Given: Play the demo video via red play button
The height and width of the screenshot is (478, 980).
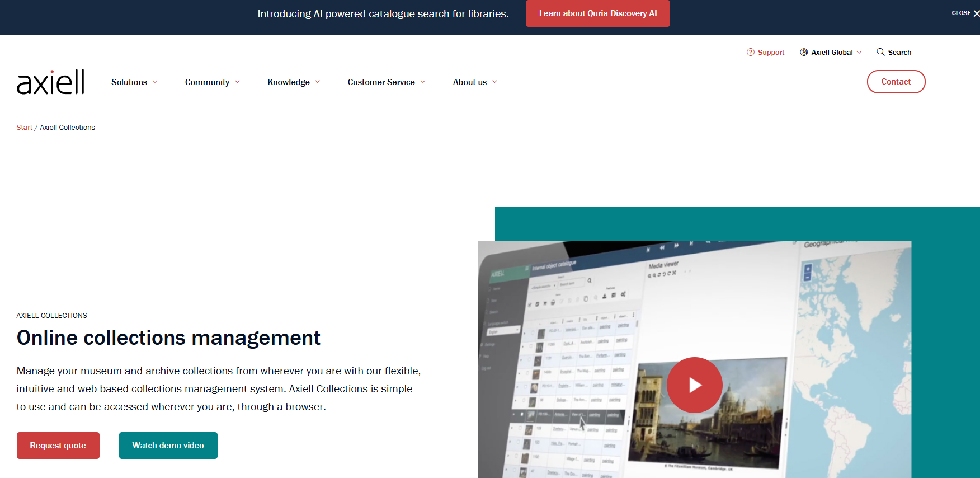Looking at the screenshot, I should point(695,385).
